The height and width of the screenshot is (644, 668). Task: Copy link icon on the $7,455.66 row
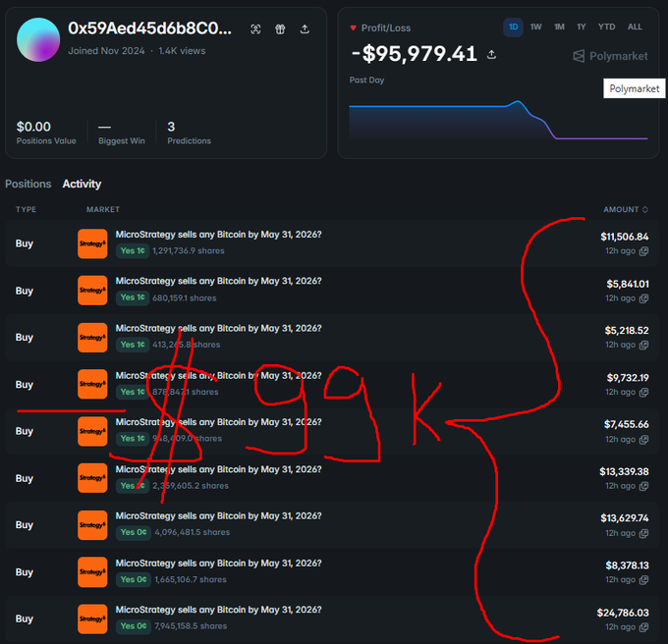644,439
